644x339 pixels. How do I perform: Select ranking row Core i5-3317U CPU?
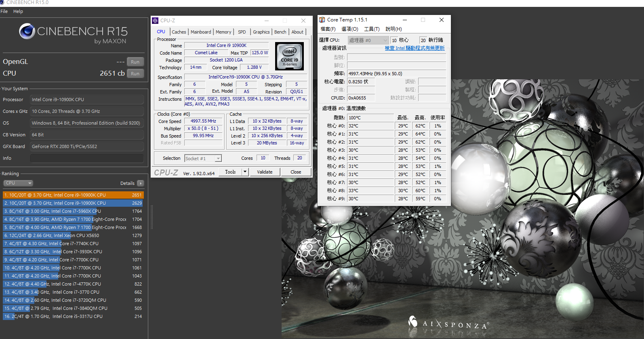(73, 316)
